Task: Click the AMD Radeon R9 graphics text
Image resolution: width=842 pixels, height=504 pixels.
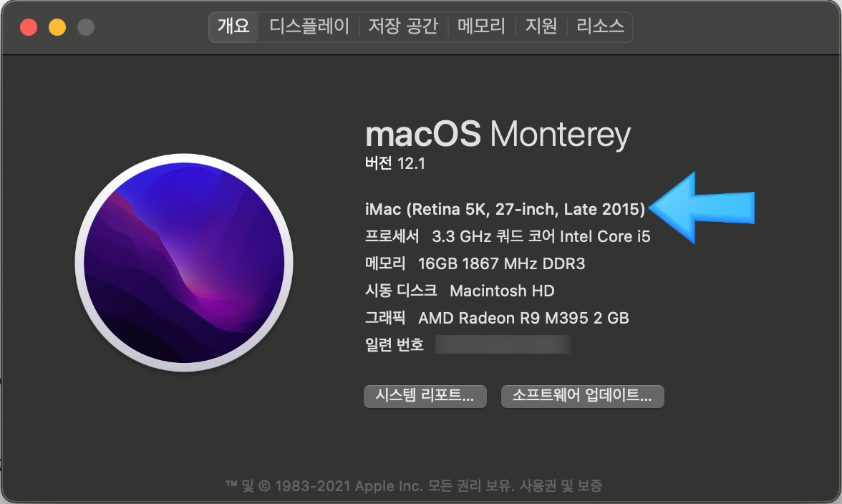Action: pos(523,319)
